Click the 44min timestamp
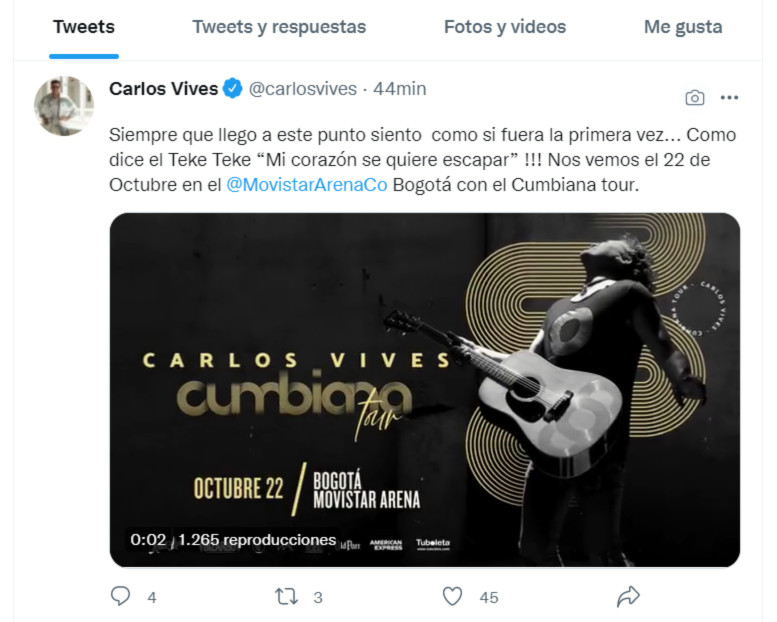Viewport: 777px width, 622px height. click(x=399, y=89)
